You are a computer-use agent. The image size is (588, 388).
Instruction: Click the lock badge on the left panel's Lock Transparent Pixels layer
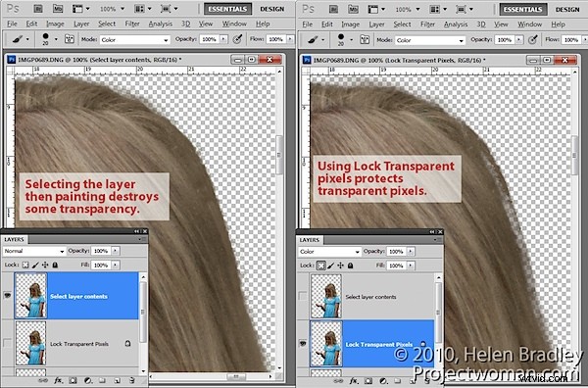pos(127,343)
